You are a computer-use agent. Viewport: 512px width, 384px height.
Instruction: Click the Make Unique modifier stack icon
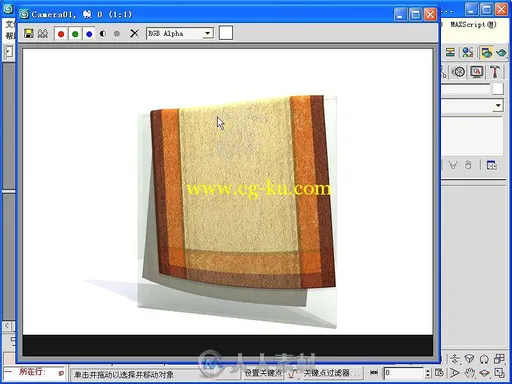453,165
